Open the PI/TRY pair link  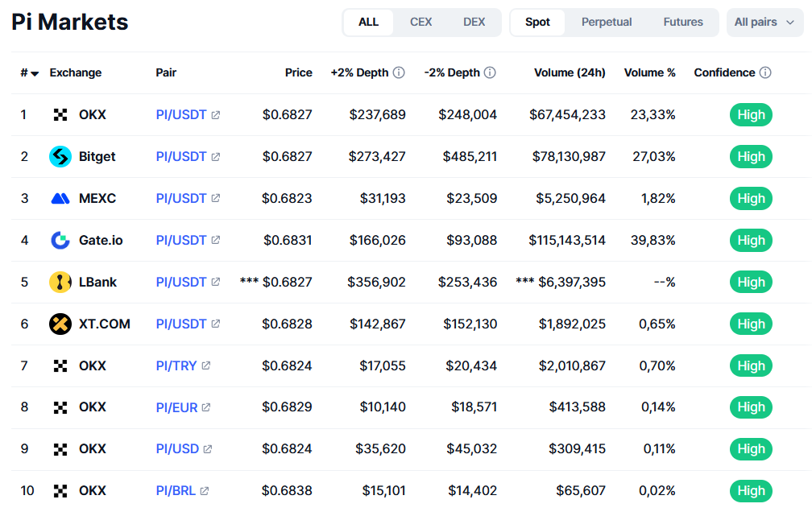click(x=176, y=366)
